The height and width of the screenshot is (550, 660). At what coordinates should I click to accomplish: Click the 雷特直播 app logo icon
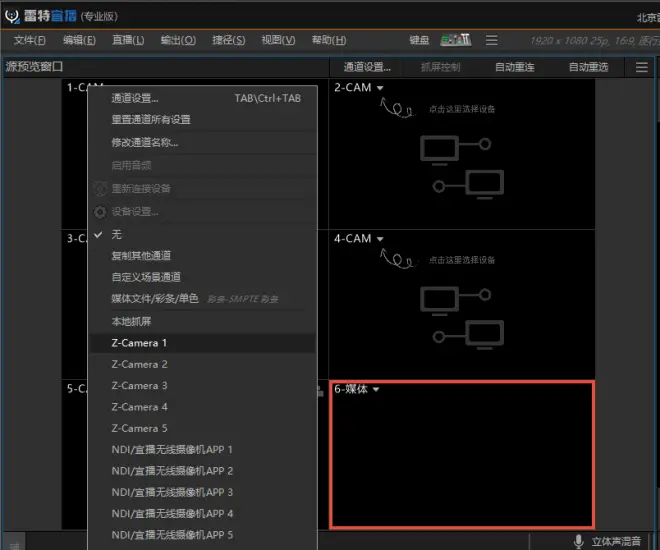[x=12, y=16]
